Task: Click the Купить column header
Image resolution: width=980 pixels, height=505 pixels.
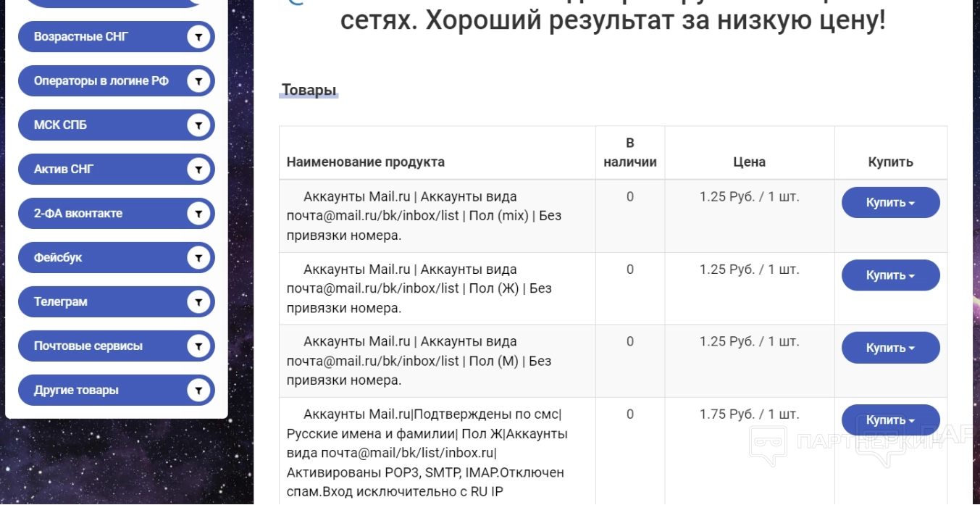Action: point(890,162)
